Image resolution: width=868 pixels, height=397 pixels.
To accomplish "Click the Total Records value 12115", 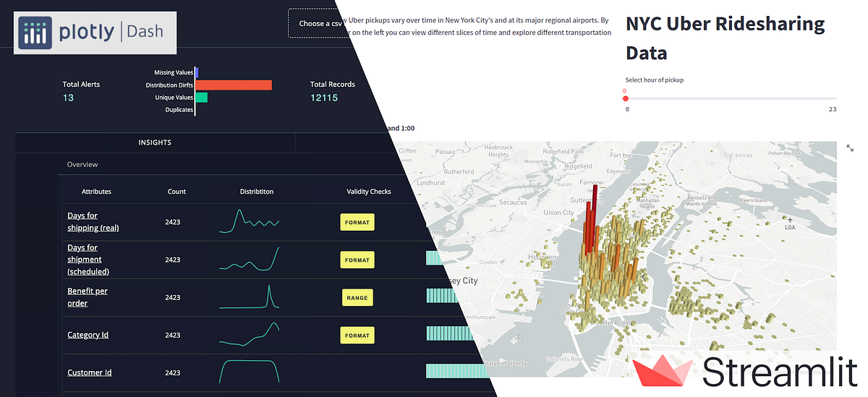I will [324, 98].
